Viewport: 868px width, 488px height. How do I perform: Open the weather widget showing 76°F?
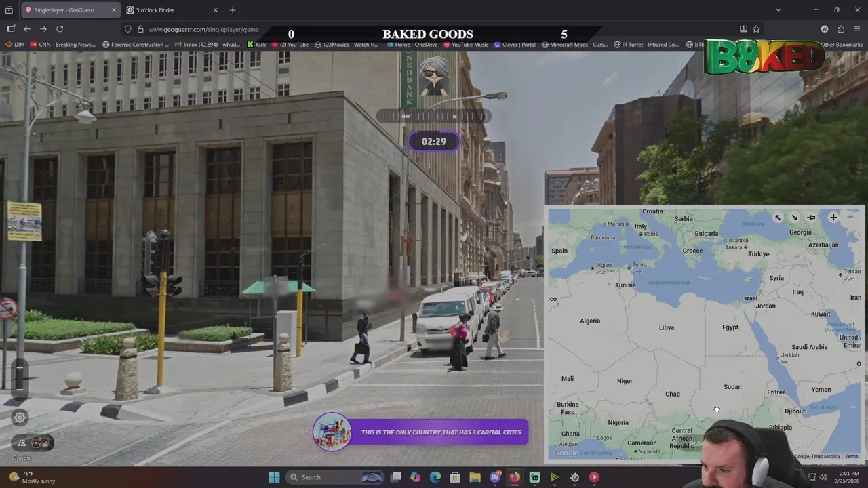[x=31, y=477]
